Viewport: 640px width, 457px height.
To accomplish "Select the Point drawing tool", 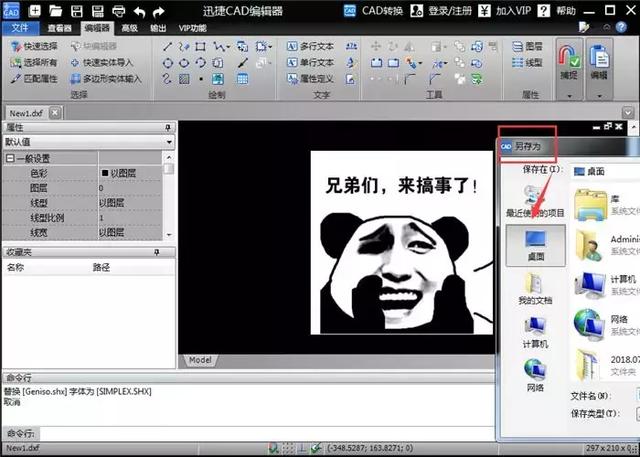I will pos(201,79).
